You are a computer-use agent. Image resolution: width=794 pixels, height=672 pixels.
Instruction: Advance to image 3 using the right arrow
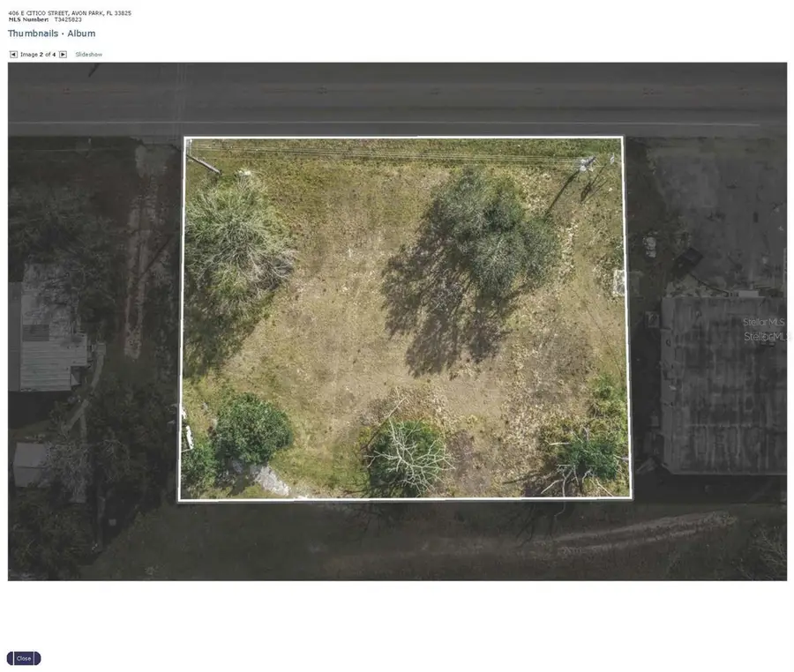pos(63,54)
